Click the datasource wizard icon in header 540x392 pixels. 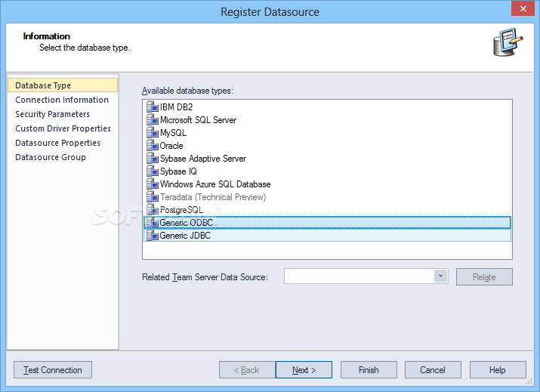pos(508,42)
